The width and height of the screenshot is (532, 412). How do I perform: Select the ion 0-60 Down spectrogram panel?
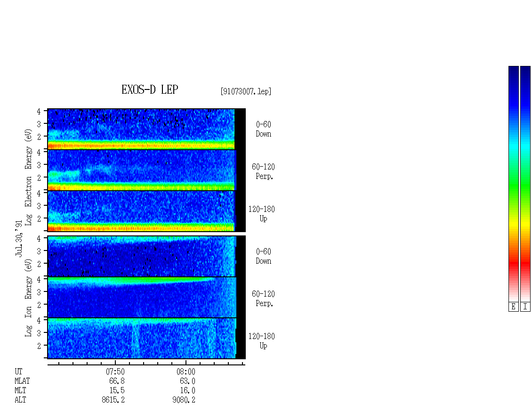tap(146, 256)
